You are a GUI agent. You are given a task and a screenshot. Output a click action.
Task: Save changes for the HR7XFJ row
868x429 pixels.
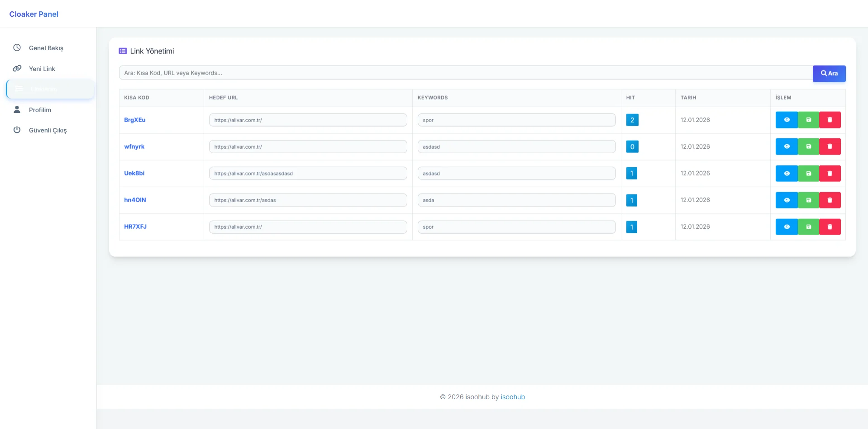pyautogui.click(x=808, y=226)
